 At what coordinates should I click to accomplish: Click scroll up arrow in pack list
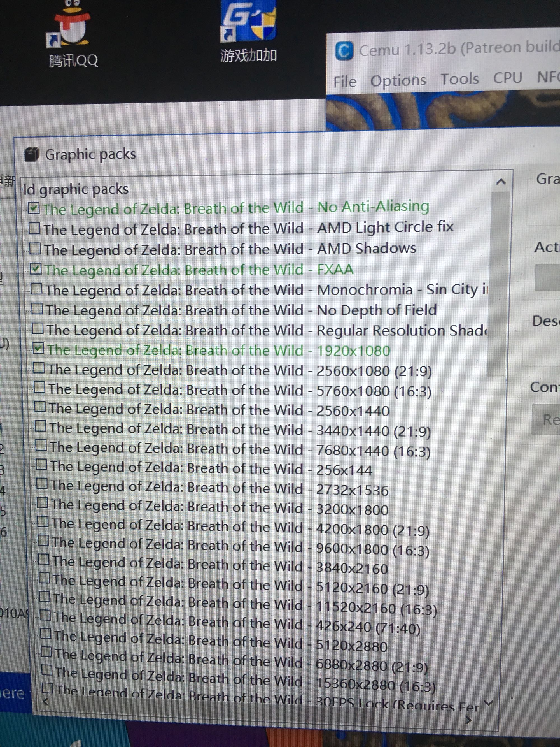pyautogui.click(x=501, y=182)
